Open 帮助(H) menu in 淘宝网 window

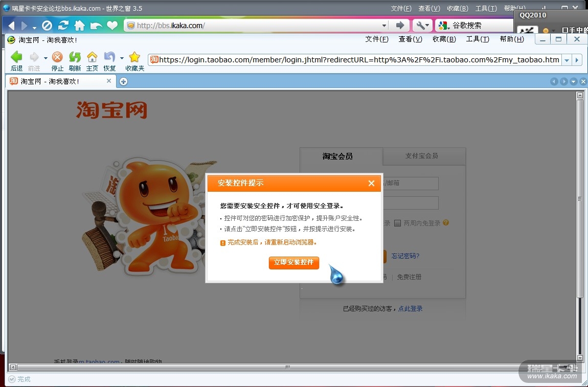coord(512,39)
